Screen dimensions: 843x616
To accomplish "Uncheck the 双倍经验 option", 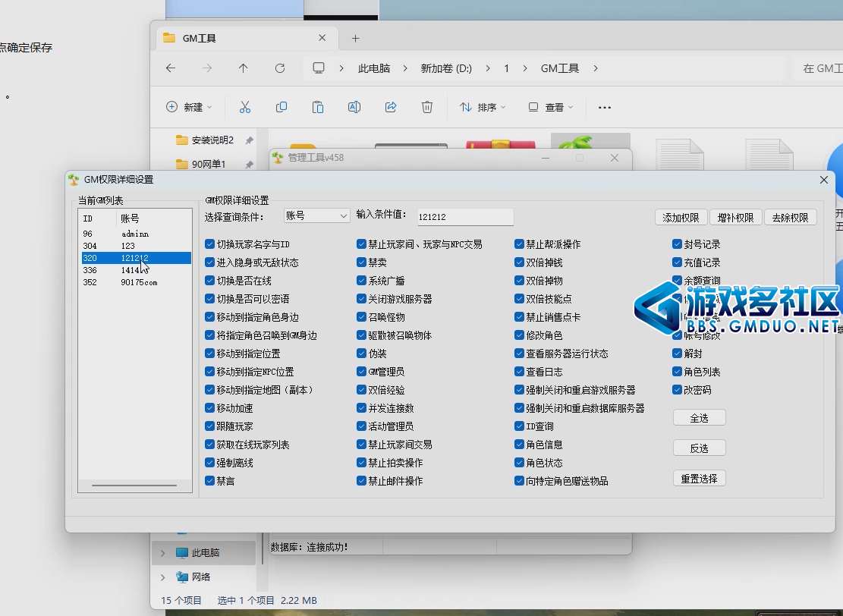I will (x=362, y=390).
